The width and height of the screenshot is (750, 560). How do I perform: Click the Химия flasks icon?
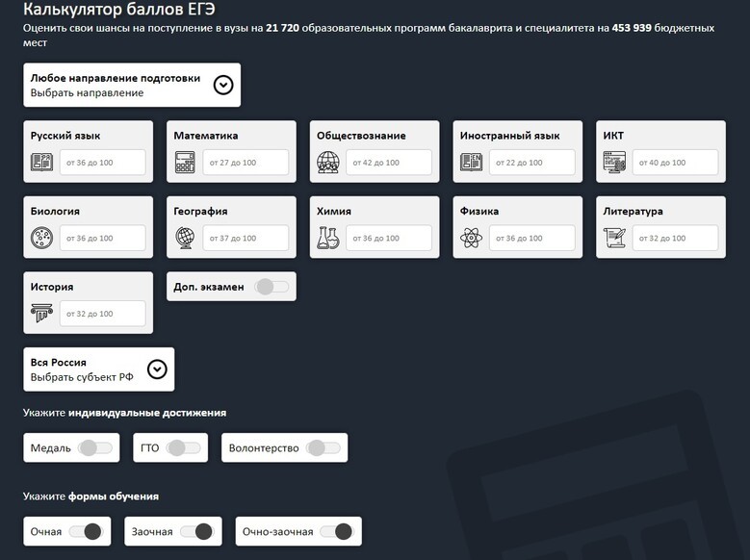(x=328, y=238)
